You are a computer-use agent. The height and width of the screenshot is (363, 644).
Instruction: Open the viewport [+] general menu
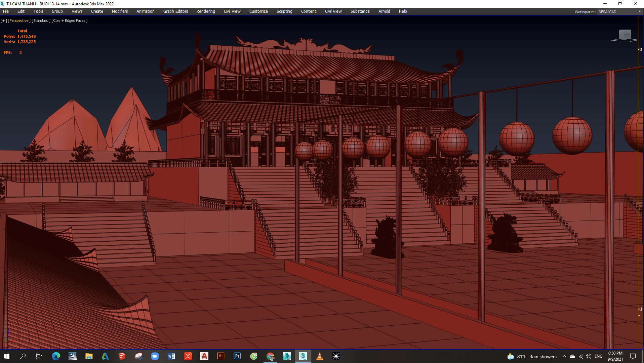coord(4,21)
